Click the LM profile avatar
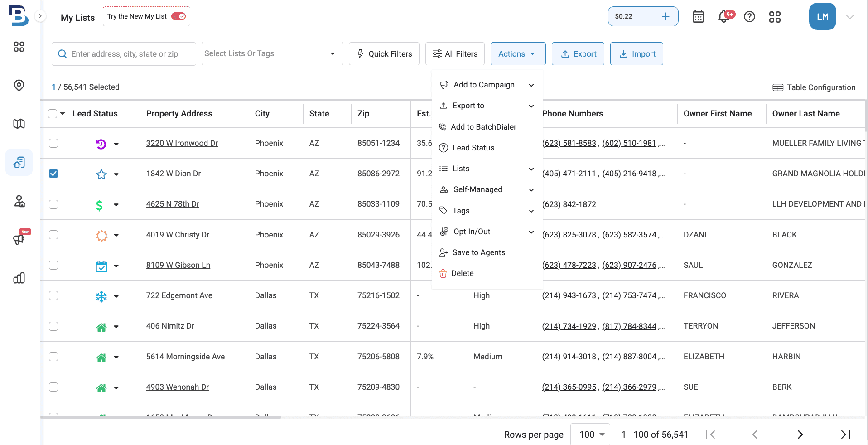 [x=822, y=16]
